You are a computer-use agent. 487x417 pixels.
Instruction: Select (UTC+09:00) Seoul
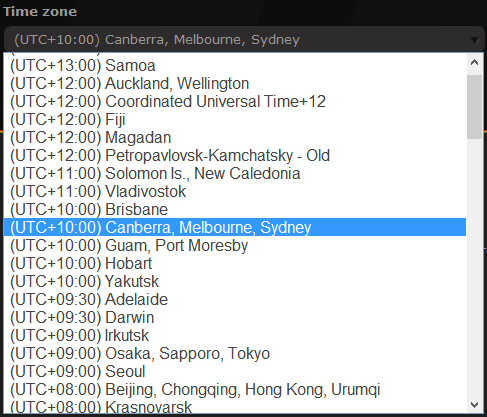tap(235, 371)
